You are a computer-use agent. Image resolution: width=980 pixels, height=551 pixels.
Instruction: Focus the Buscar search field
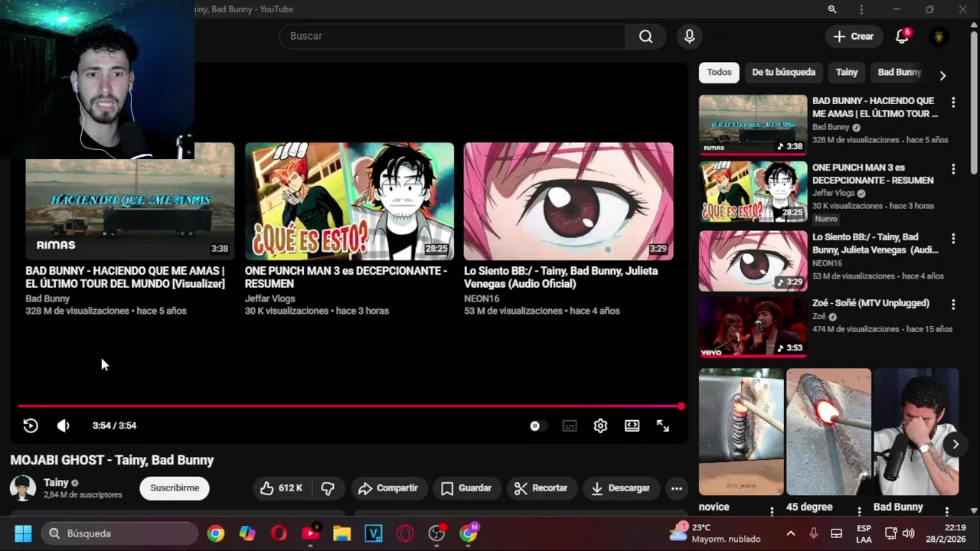[452, 36]
